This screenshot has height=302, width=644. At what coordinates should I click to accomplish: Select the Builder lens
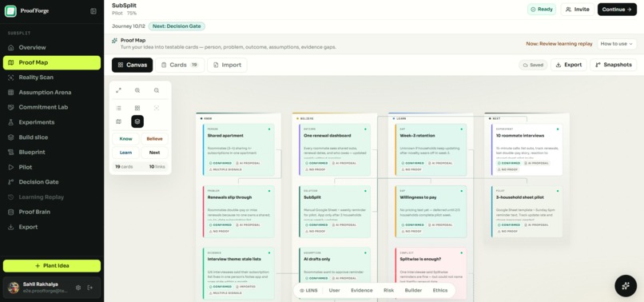click(413, 291)
